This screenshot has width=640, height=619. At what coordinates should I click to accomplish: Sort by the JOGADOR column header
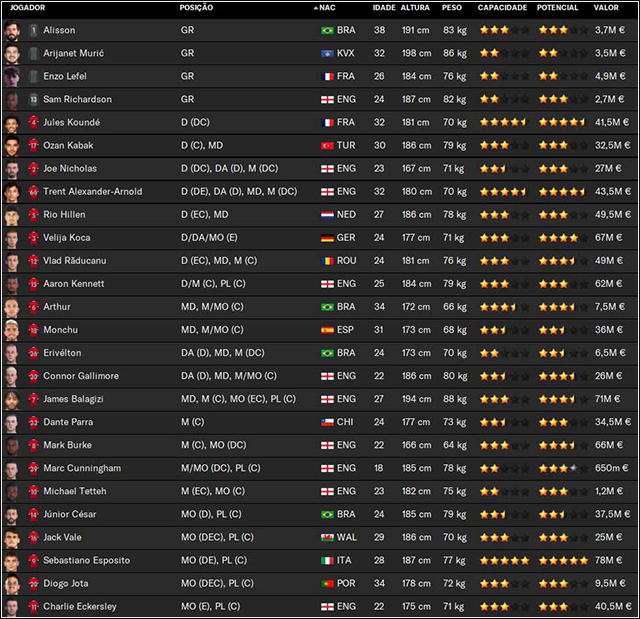click(x=27, y=8)
